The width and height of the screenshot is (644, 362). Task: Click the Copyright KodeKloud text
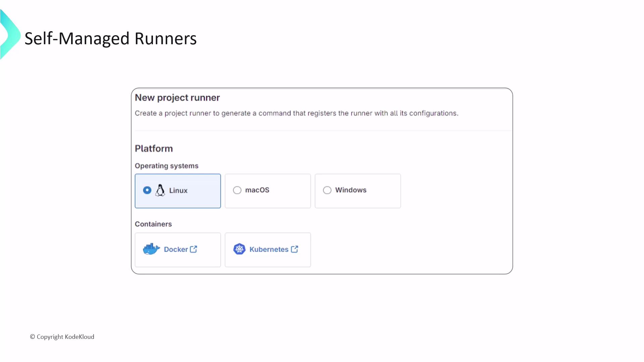[x=62, y=337]
